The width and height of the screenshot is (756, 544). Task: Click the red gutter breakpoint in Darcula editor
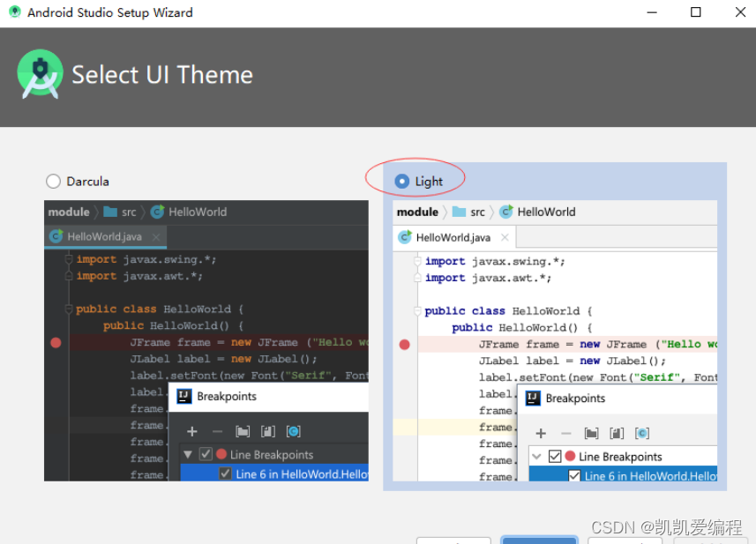click(x=56, y=343)
